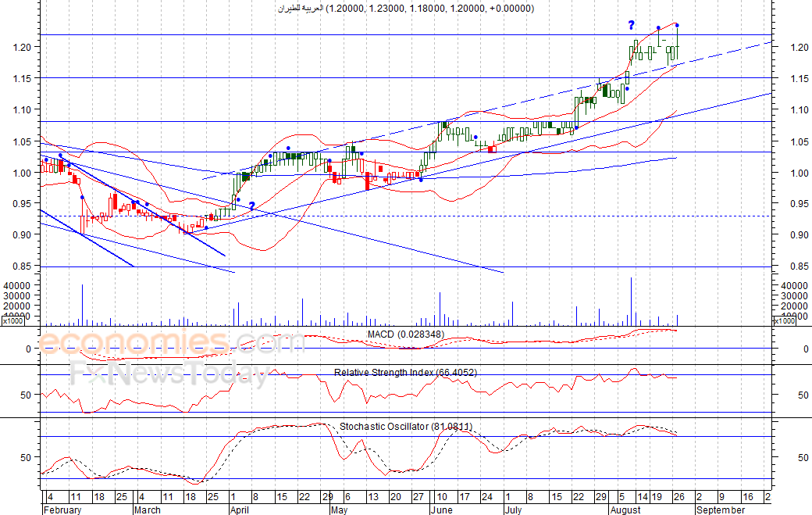Click the 1.05 value on left price axis

(22, 141)
